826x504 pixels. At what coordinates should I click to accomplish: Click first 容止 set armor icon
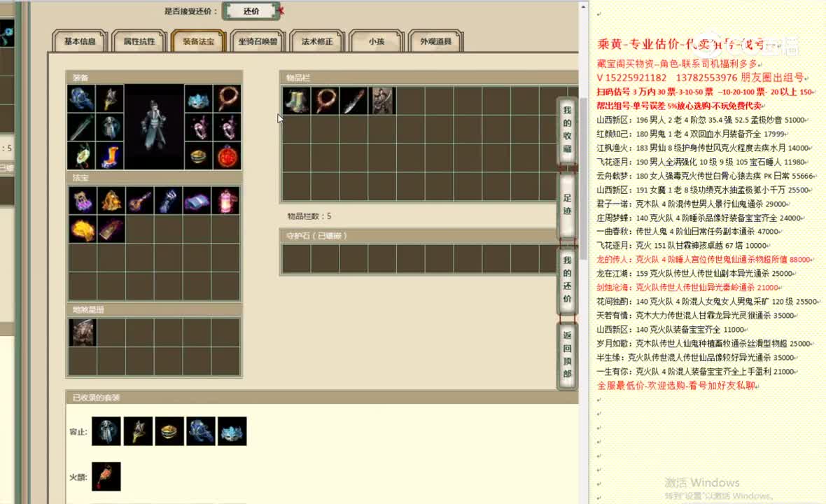tap(106, 430)
